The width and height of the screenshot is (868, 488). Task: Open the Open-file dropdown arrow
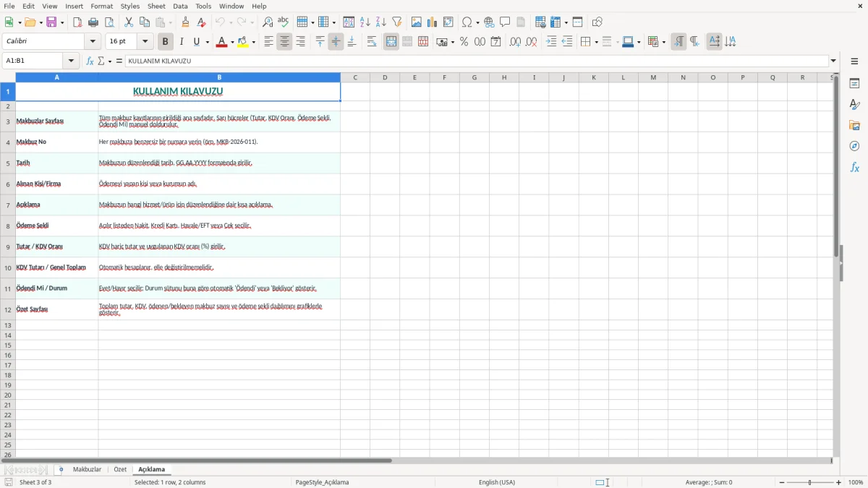(x=40, y=22)
